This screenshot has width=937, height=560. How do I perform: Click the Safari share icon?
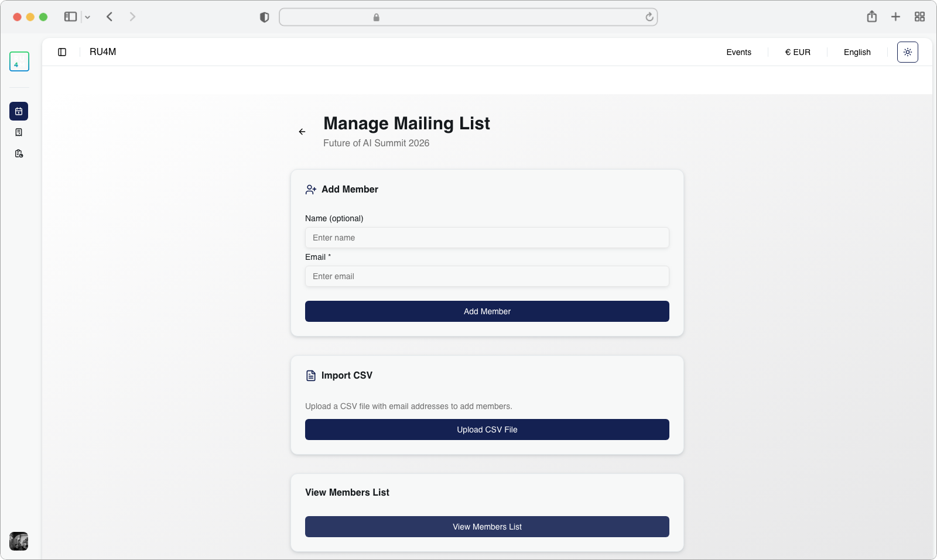click(871, 17)
